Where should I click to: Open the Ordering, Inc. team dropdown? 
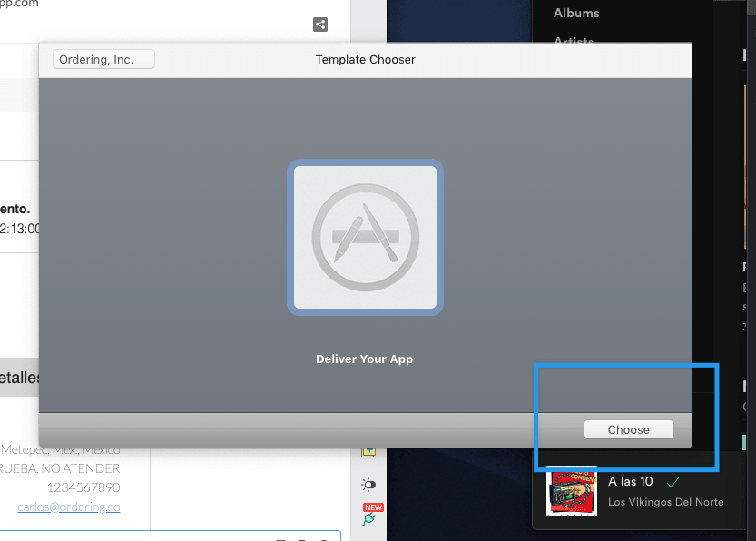[x=103, y=59]
